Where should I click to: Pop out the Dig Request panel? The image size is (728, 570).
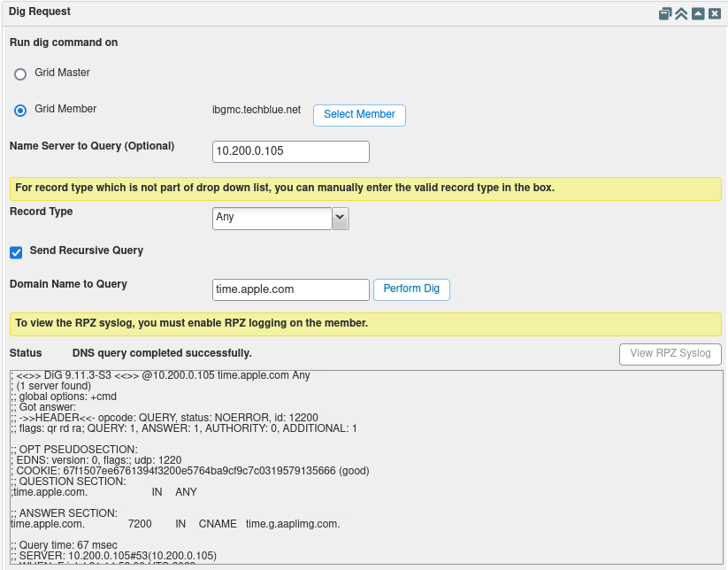664,13
